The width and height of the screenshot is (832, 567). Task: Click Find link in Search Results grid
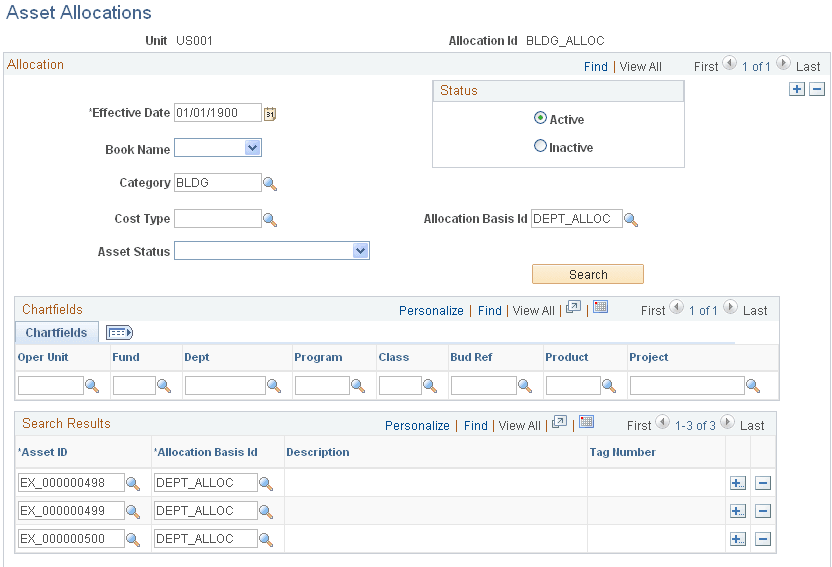(x=476, y=426)
